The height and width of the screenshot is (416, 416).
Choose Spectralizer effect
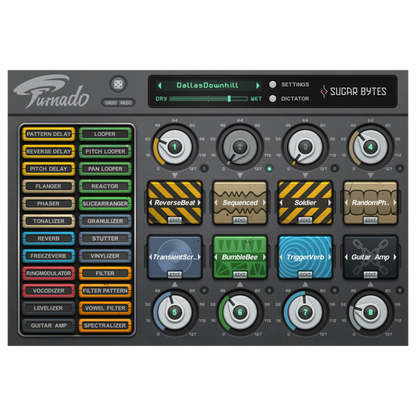[x=105, y=325]
